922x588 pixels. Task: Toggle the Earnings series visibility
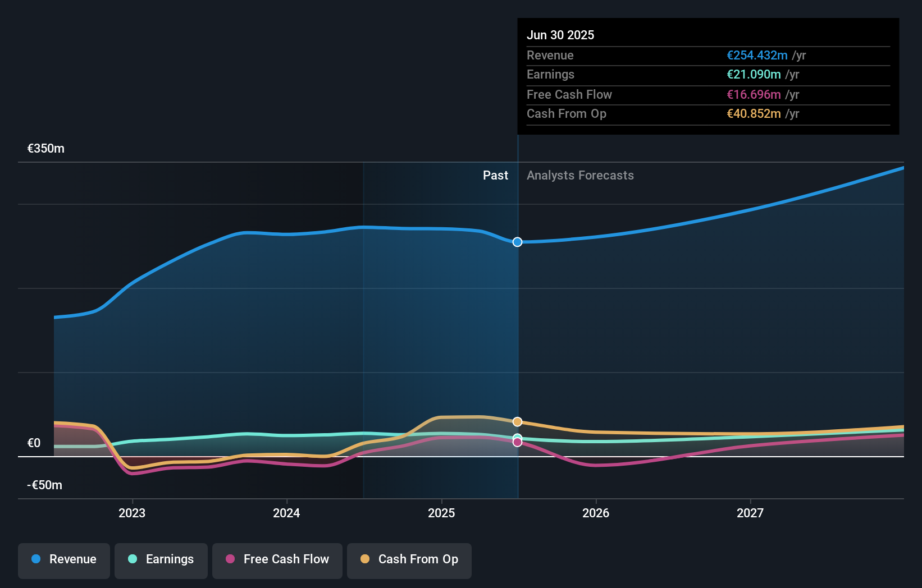point(161,561)
